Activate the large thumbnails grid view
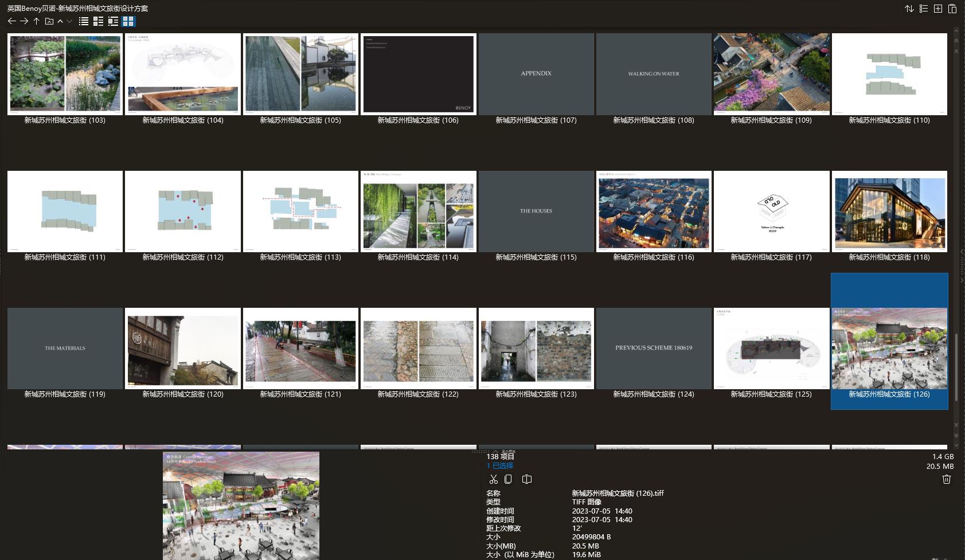Viewport: 965px width, 560px height. pos(128,21)
